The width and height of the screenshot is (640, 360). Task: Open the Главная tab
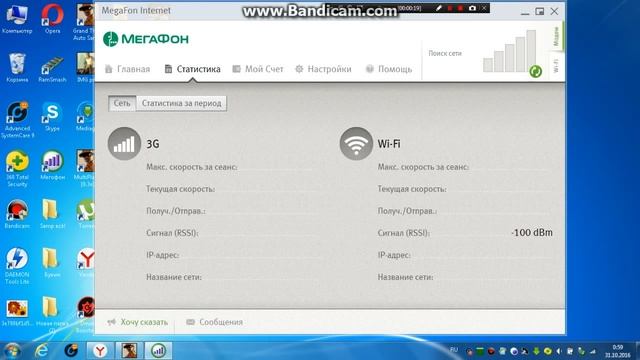128,69
